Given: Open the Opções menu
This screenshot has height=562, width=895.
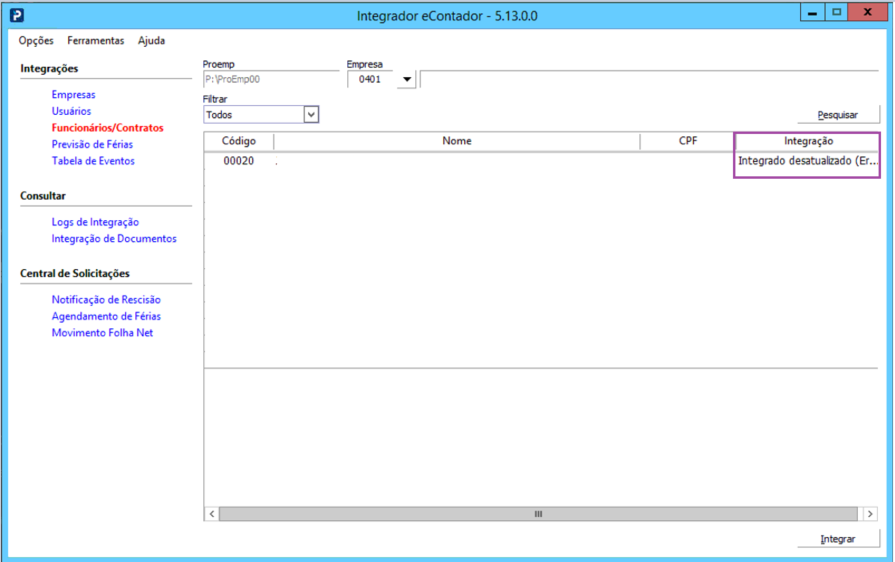Looking at the screenshot, I should pyautogui.click(x=36, y=41).
